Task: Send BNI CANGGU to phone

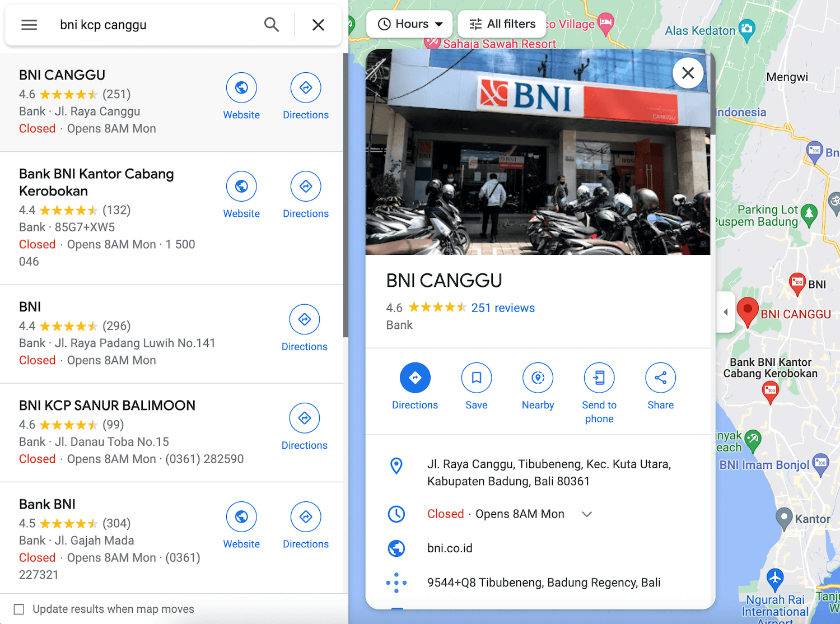Action: pos(599,378)
